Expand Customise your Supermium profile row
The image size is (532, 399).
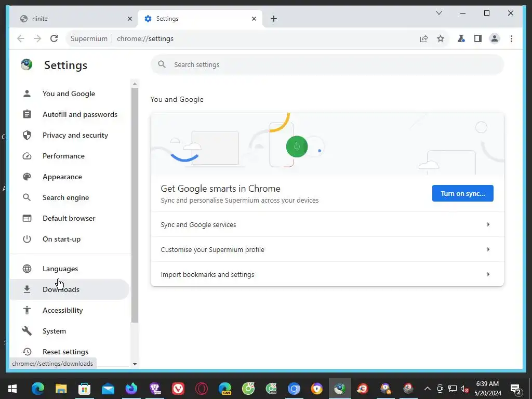point(327,249)
